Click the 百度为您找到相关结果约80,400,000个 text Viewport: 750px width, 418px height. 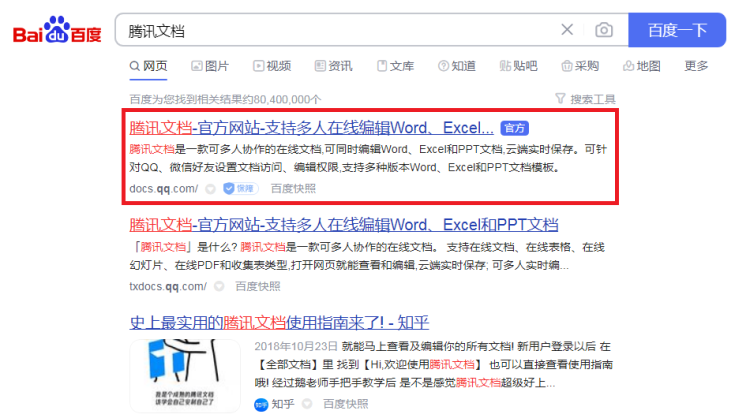tap(225, 99)
